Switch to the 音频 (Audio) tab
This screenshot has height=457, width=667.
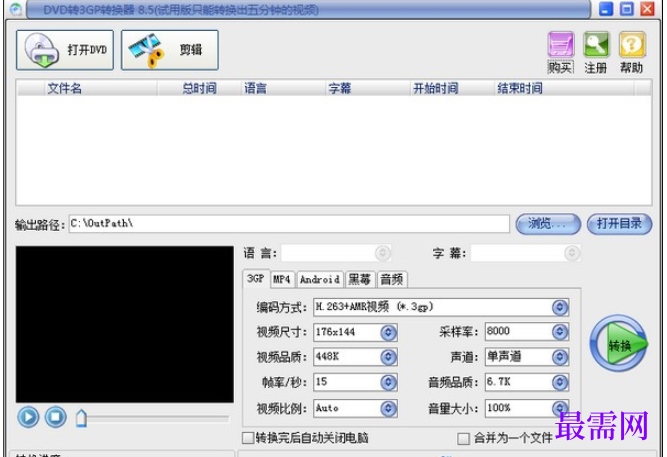[x=392, y=280]
